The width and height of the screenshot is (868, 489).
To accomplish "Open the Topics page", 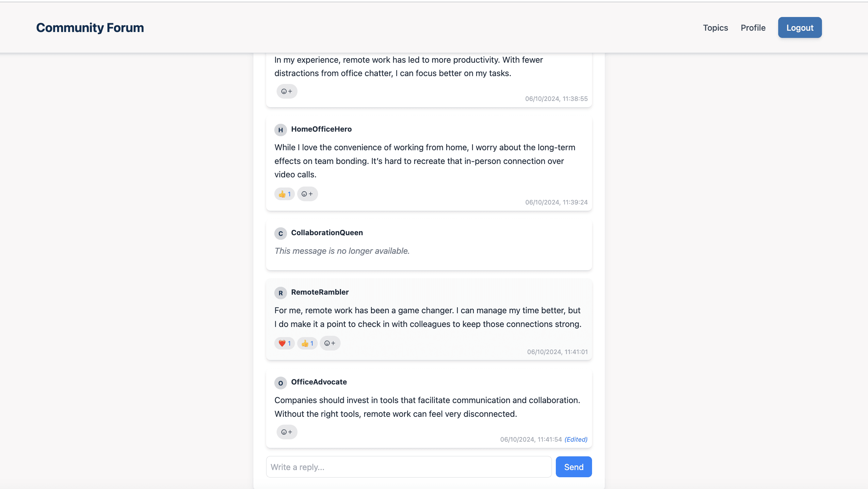I will [x=715, y=28].
